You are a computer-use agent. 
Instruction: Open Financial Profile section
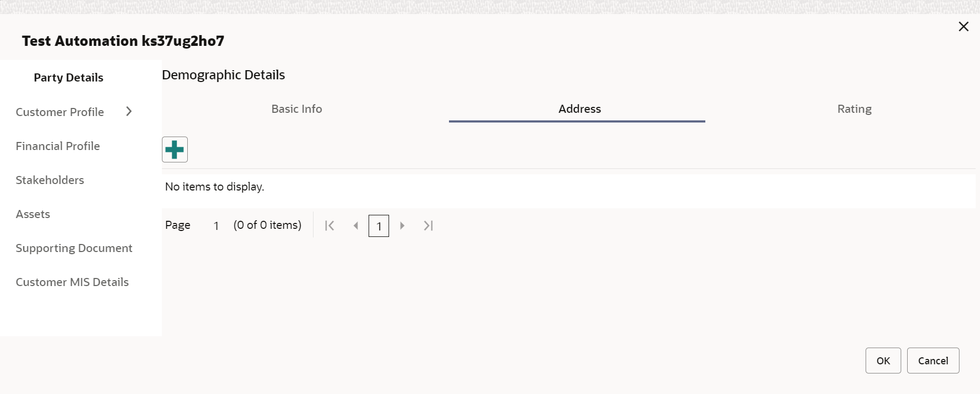(x=58, y=146)
